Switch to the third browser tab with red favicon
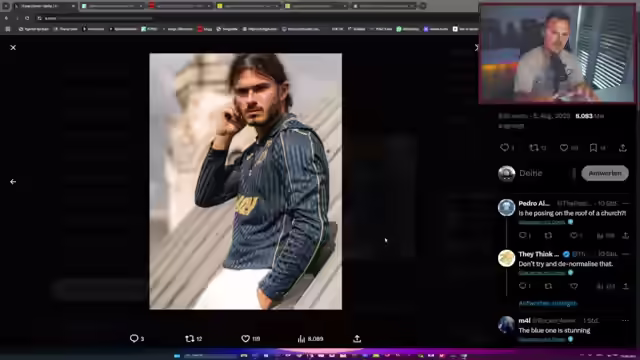 (x=180, y=6)
